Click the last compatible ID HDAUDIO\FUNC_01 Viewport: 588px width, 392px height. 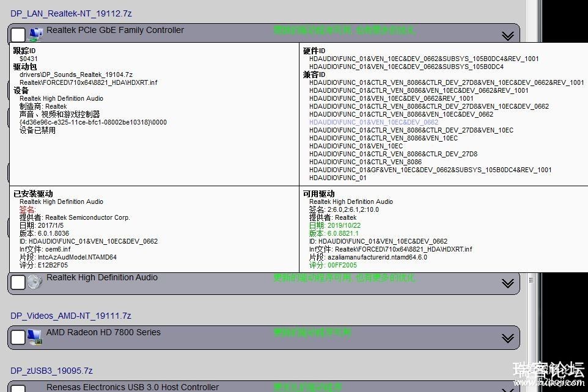coord(337,178)
